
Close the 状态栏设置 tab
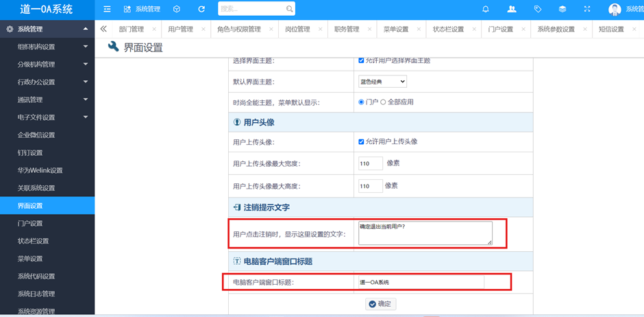(x=474, y=30)
